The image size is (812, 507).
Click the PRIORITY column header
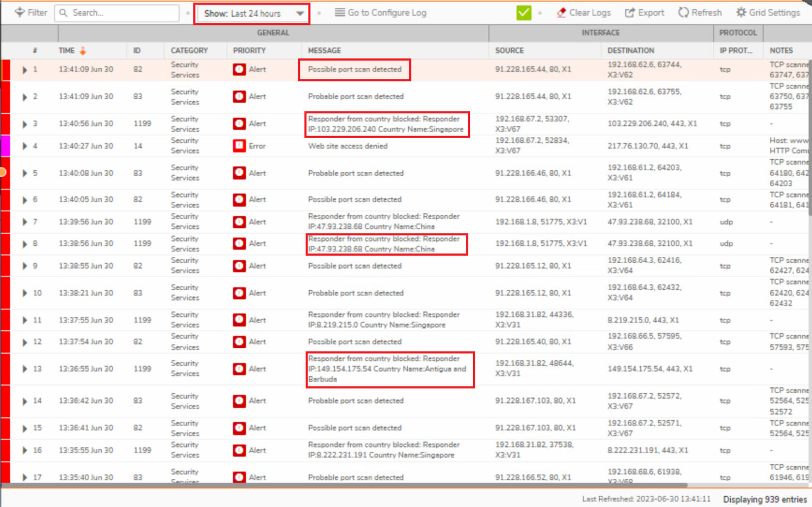tap(249, 50)
